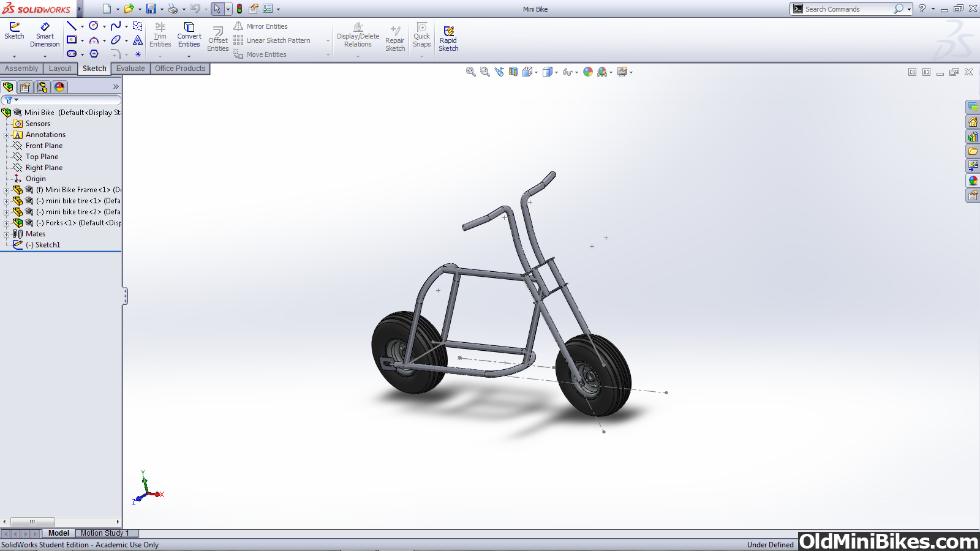Screen dimensions: 980x551
Task: Expand the Annotations tree node
Action: coord(7,135)
